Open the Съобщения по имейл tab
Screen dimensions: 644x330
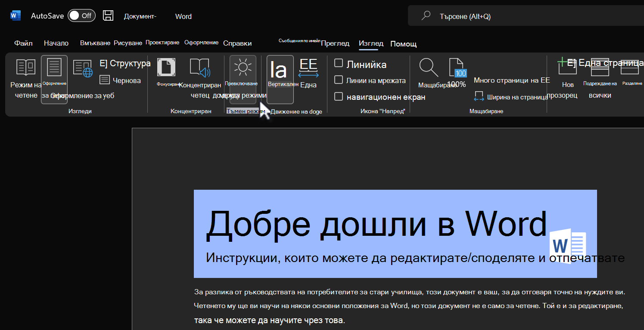299,41
